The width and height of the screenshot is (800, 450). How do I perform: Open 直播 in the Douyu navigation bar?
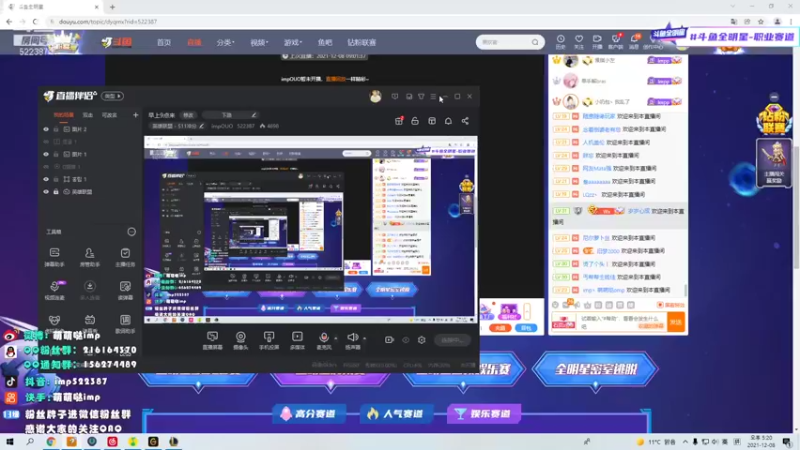coord(194,42)
